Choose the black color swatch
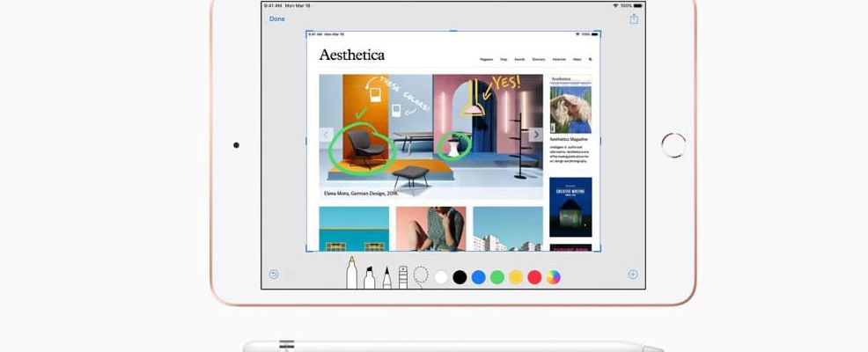This screenshot has height=352, width=868. [x=460, y=277]
